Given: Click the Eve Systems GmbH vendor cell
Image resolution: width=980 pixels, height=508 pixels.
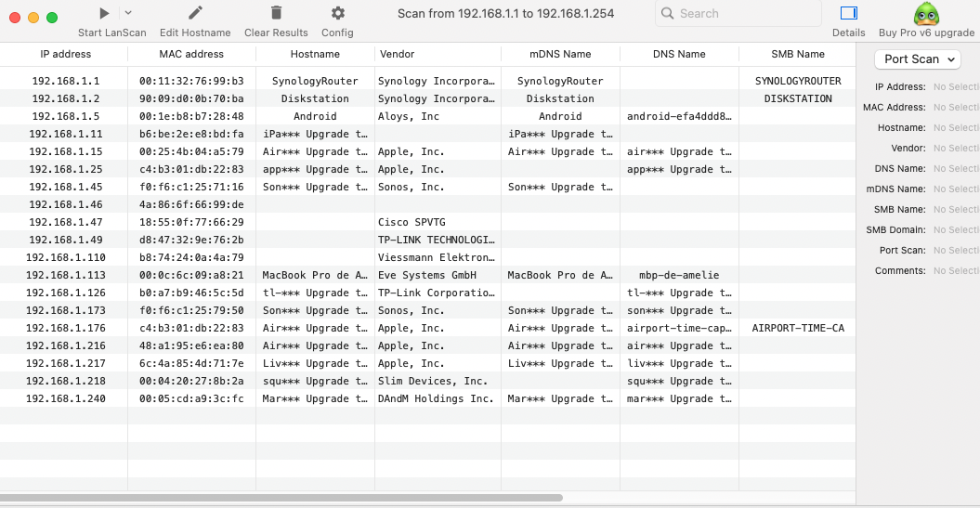Looking at the screenshot, I should (427, 275).
